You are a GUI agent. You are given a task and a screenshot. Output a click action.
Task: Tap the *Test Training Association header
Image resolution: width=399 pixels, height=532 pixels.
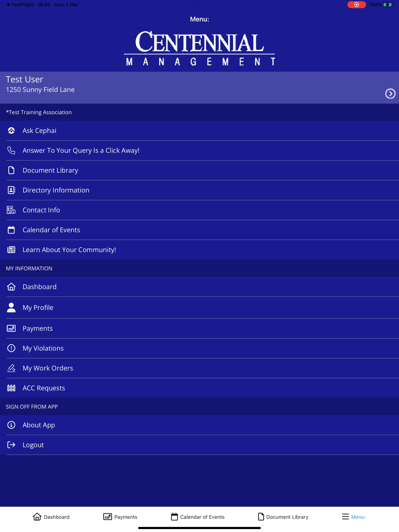tap(39, 112)
